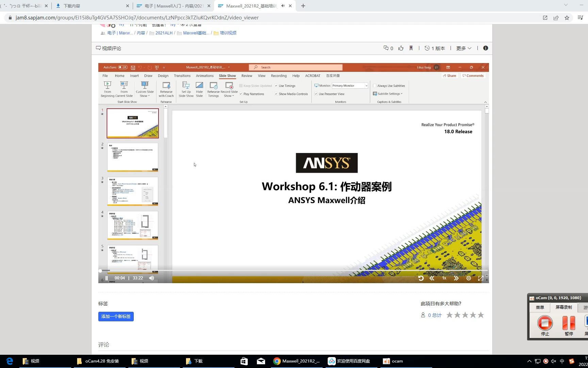Viewport: 588px width, 368px height.
Task: Open the Mail app on taskbar
Action: pos(261,361)
